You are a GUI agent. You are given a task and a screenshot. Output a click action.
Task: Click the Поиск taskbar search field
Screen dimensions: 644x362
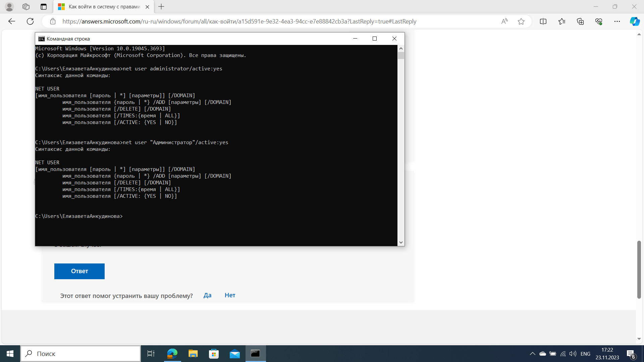(x=80, y=354)
